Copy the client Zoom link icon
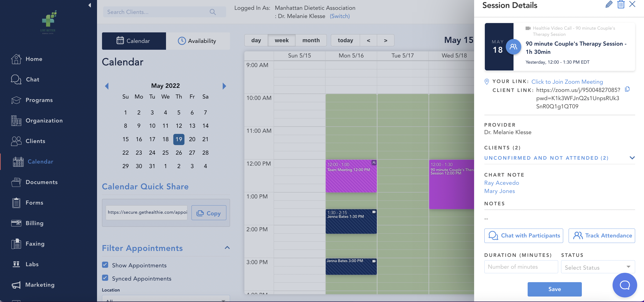Screen dimensions: 644x302 click(x=628, y=89)
